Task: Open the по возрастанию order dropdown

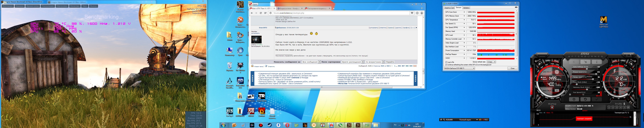Action: point(375,62)
